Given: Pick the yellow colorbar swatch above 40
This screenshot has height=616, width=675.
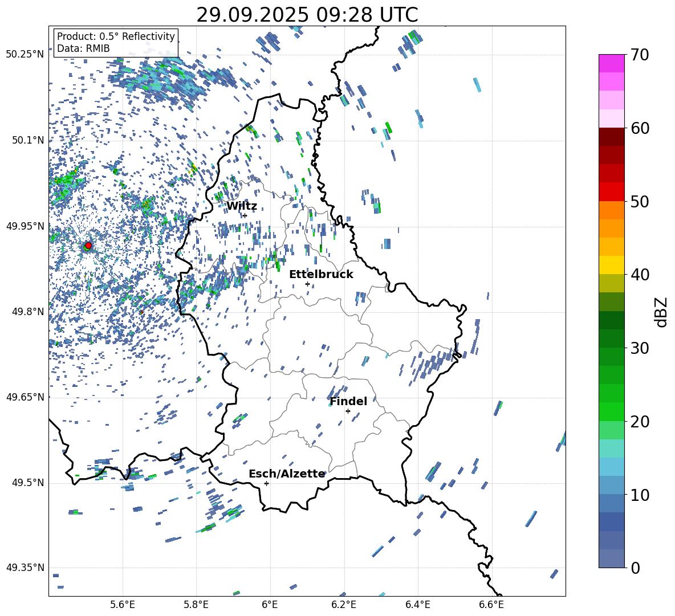Looking at the screenshot, I should pos(612,265).
